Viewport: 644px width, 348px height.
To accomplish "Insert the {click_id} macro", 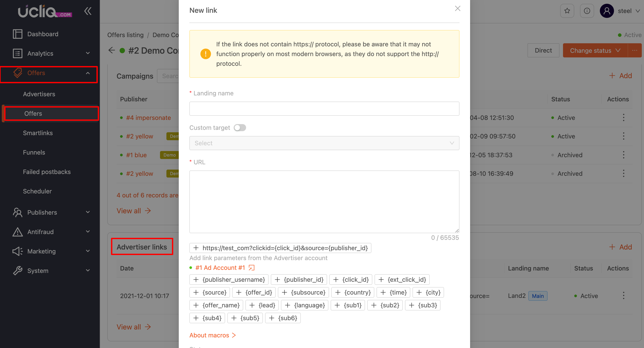I will (x=350, y=280).
